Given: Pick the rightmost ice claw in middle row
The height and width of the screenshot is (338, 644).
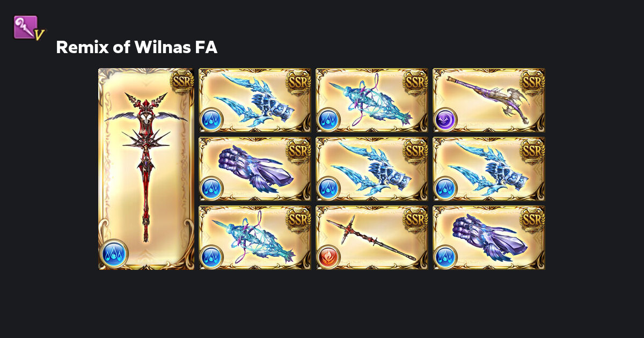Looking at the screenshot, I should (x=489, y=168).
